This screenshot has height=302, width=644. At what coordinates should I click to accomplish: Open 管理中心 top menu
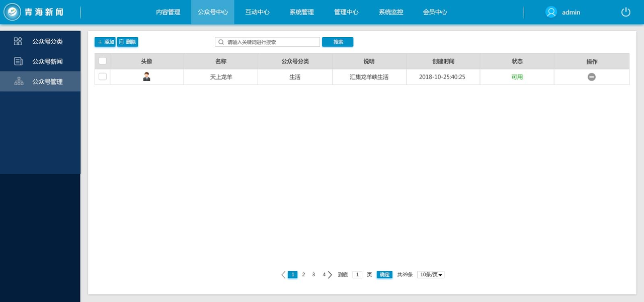click(x=347, y=12)
